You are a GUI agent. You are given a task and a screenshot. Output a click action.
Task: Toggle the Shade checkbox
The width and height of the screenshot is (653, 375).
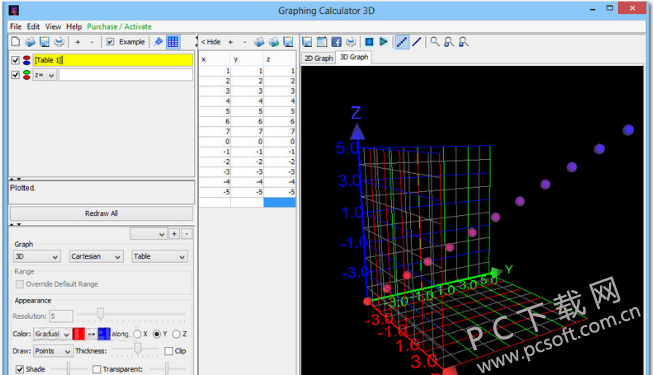pos(20,369)
